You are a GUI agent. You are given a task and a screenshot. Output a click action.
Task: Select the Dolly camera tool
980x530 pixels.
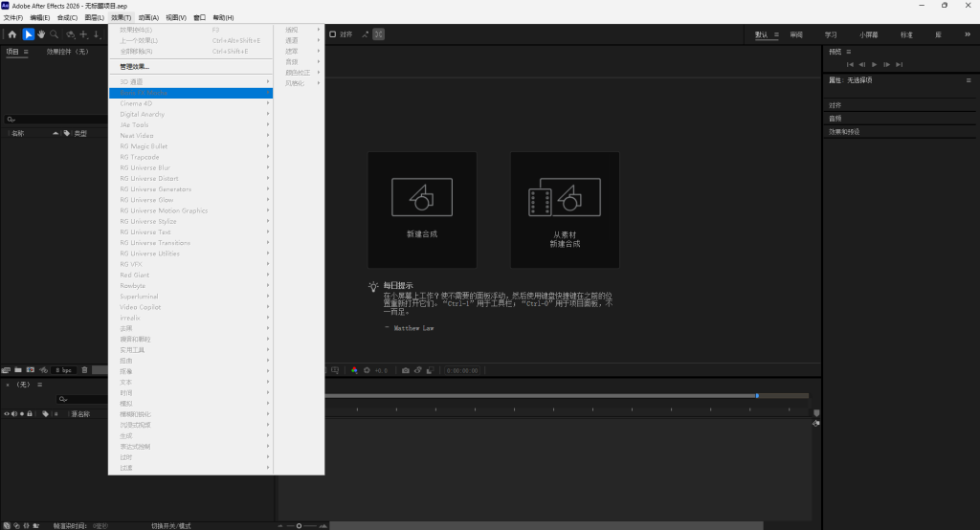(x=97, y=34)
